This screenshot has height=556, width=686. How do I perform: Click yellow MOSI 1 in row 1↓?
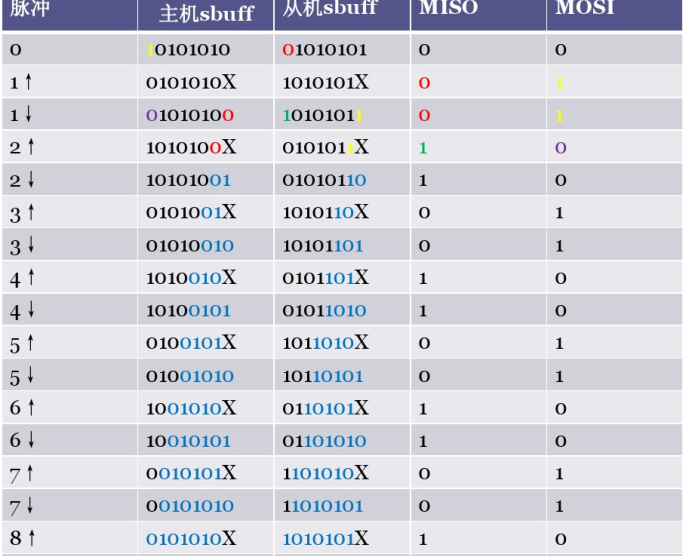pyautogui.click(x=559, y=115)
